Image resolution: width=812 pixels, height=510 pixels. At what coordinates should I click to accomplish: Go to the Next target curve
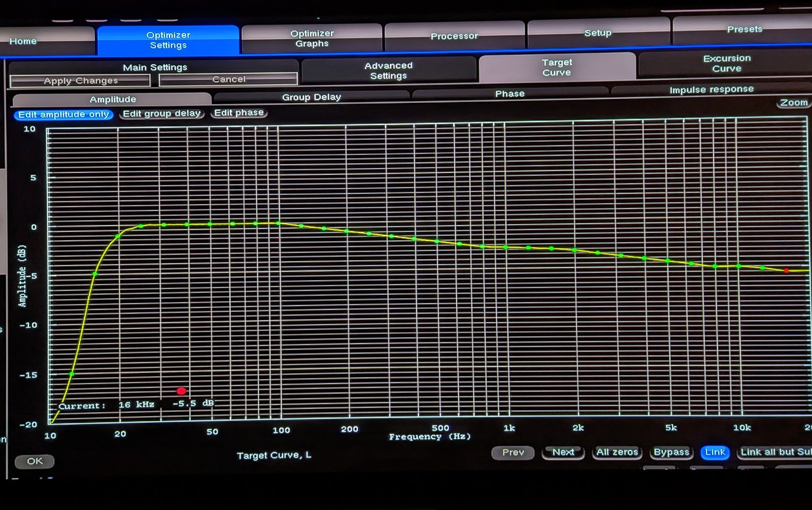(563, 452)
